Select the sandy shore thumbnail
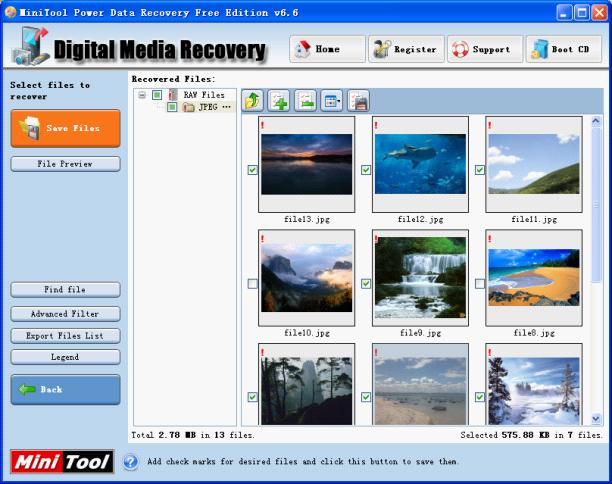Screen dimensions: 612x484 [420, 384]
